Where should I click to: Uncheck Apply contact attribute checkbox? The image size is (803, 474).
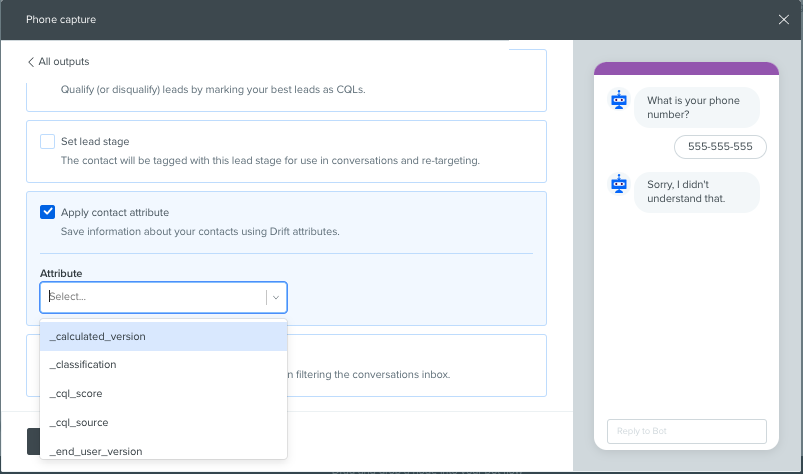point(47,212)
